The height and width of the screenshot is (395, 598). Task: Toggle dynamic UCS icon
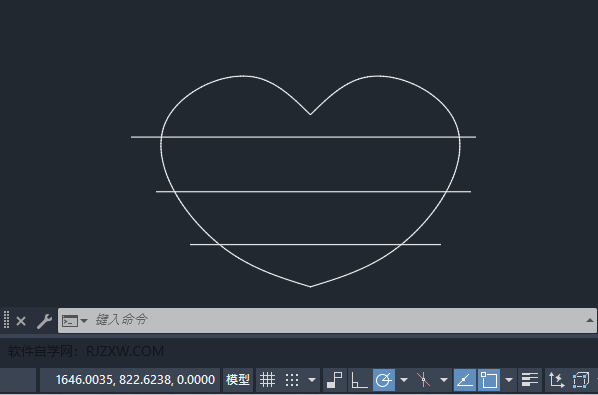click(556, 380)
